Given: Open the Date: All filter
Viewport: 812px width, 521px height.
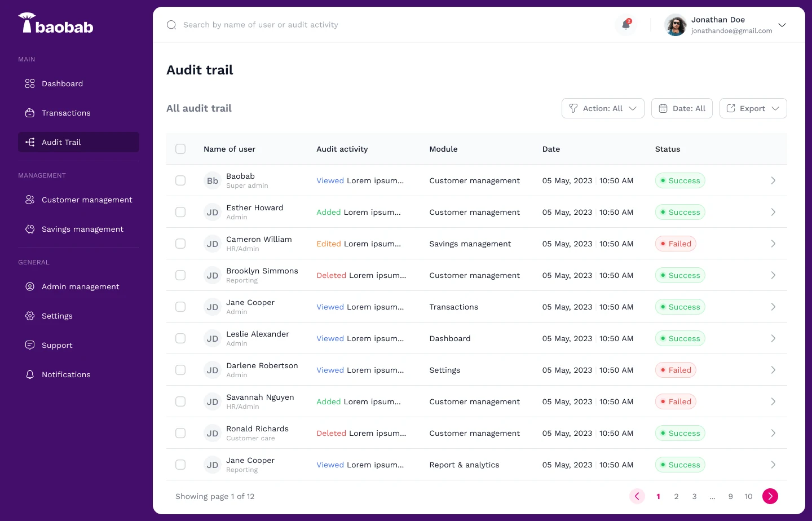Looking at the screenshot, I should point(682,108).
